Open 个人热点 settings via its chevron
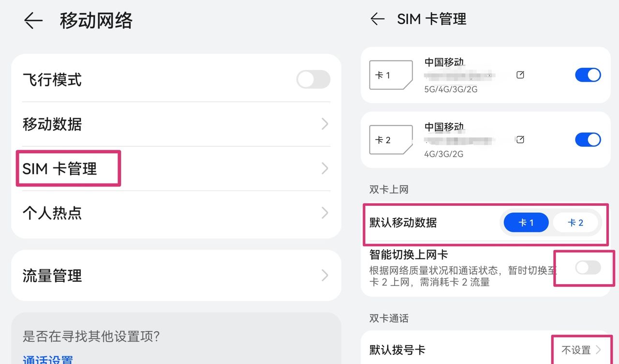The height and width of the screenshot is (364, 619). click(324, 213)
